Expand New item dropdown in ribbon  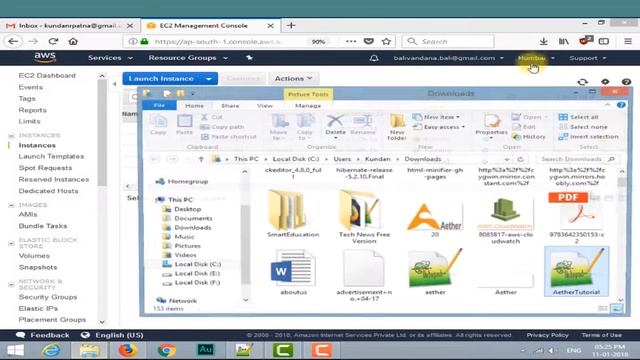436,117
